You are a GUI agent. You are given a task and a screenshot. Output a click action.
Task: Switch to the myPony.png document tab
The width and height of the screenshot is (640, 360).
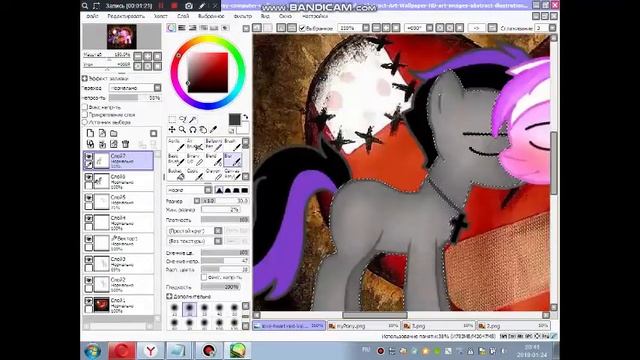pos(364,326)
